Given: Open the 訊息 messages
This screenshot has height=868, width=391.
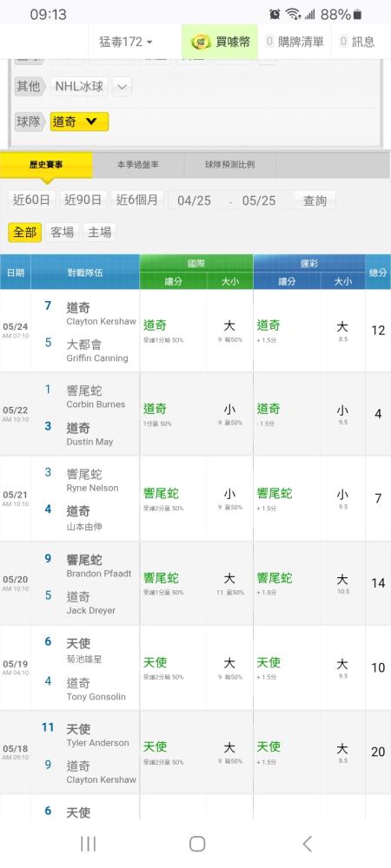Looking at the screenshot, I should click(358, 42).
